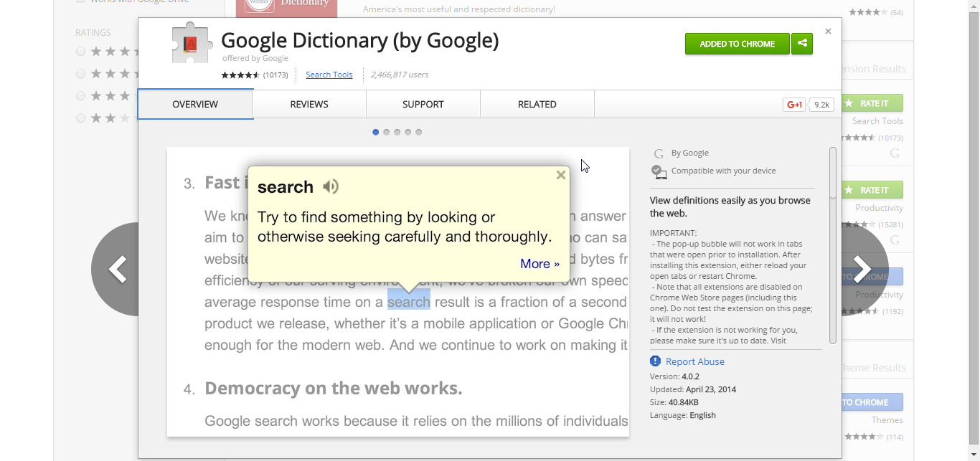Click the device compatibility checkmark icon
This screenshot has width=980, height=461.
(x=659, y=171)
